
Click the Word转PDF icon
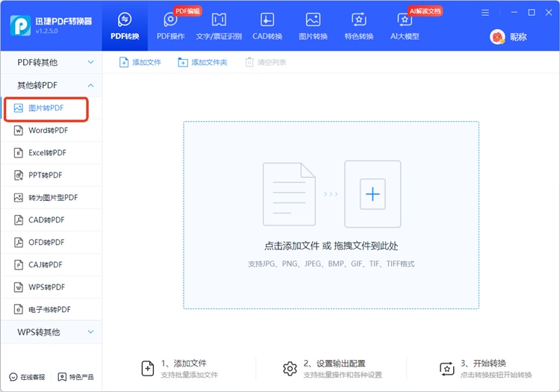click(19, 131)
